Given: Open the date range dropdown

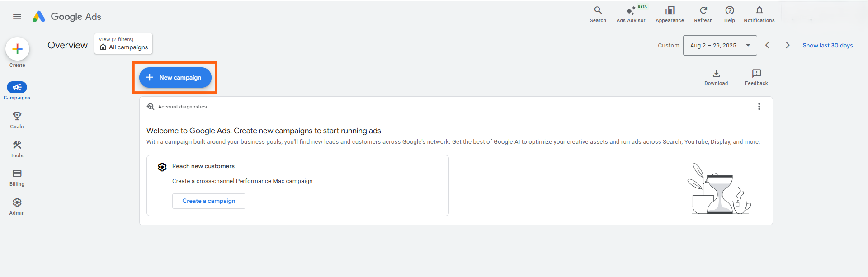Looking at the screenshot, I should pos(720,46).
